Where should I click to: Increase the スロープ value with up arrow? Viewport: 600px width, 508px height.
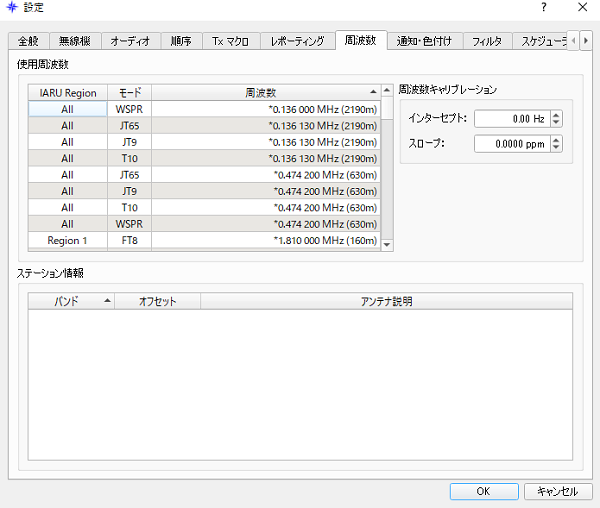click(x=556, y=140)
